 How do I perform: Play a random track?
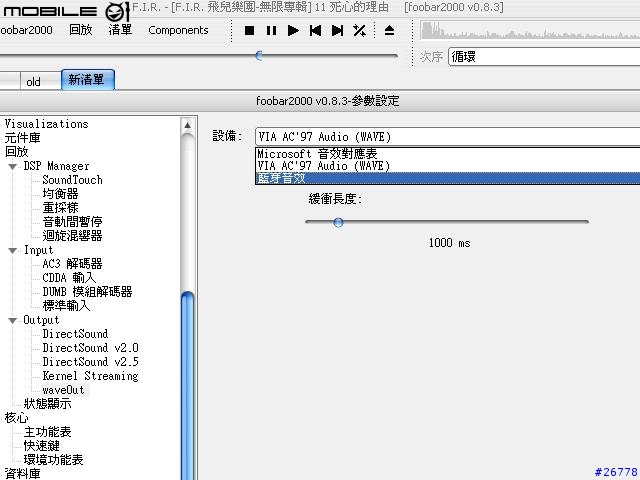[x=359, y=31]
